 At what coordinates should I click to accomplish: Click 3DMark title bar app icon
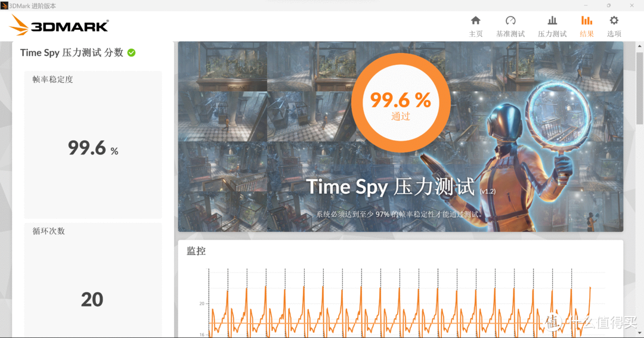(x=4, y=5)
